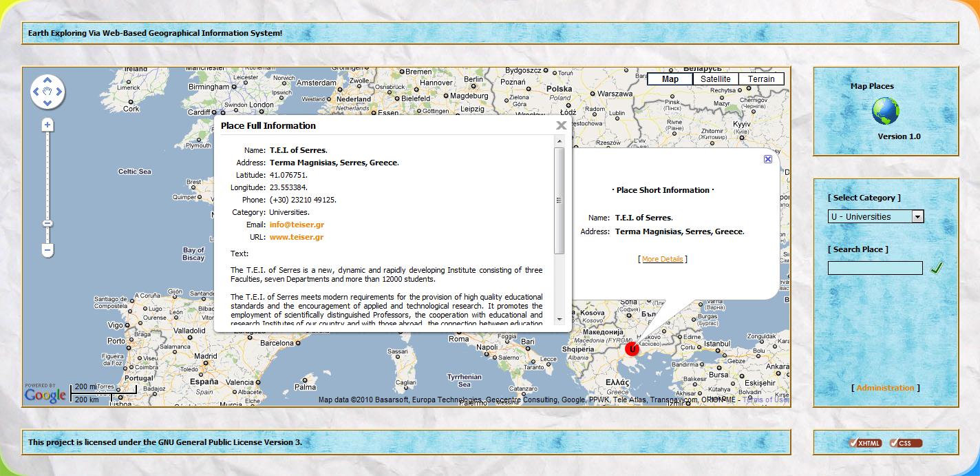Click the map zoom slider handle

coord(47,223)
